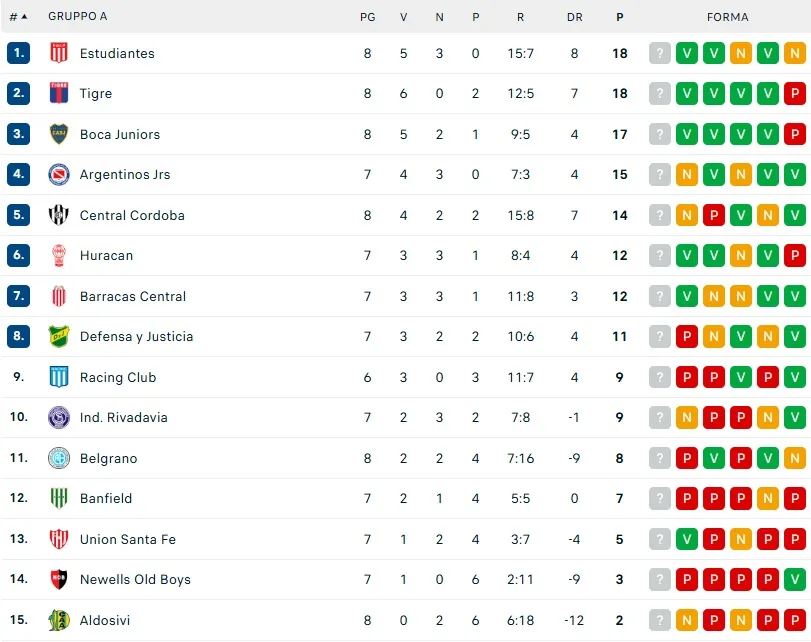Click the Boca Juniors club crest
Image resolution: width=811 pixels, height=642 pixels.
coord(59,134)
